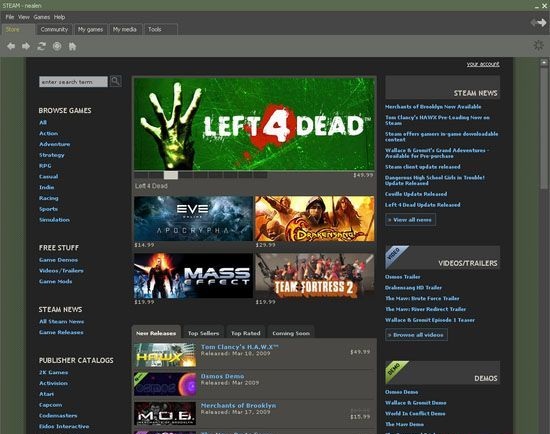
Task: Open the M.O.B. game thumbnail
Action: 165,413
